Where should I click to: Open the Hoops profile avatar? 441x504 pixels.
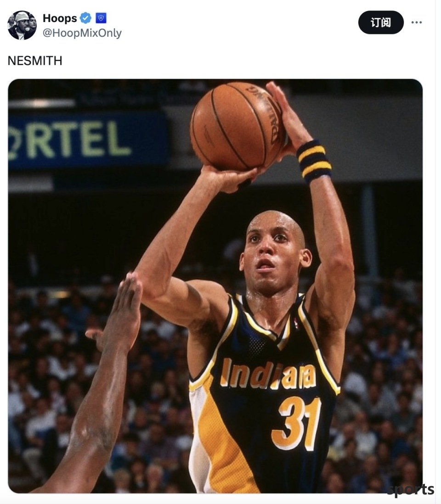point(22,25)
